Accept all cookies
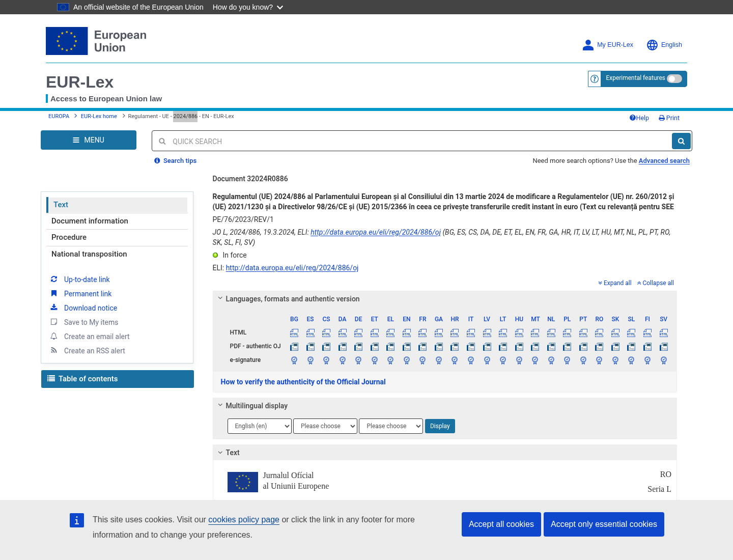The image size is (733, 560). [501, 524]
